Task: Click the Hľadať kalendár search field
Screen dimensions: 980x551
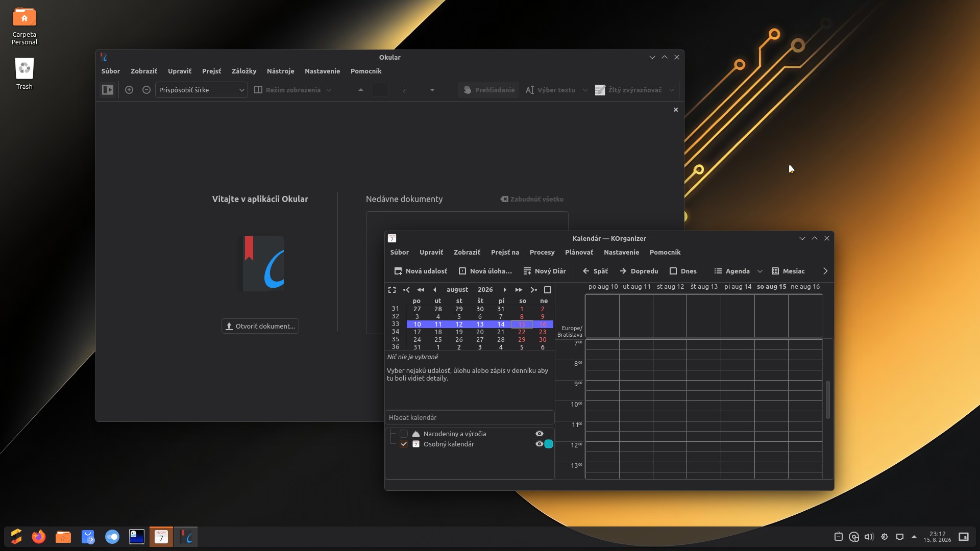Action: pyautogui.click(x=470, y=418)
